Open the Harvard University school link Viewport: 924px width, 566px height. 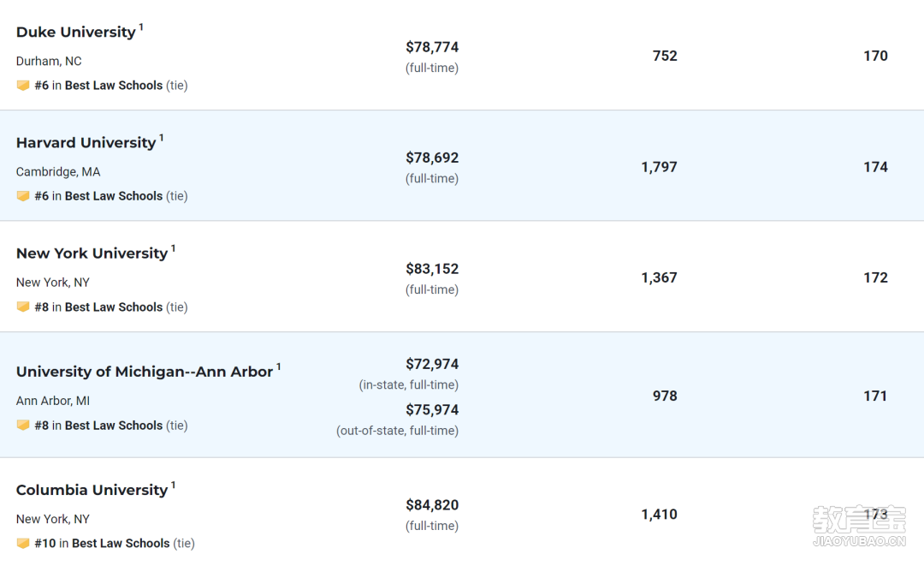tap(86, 143)
